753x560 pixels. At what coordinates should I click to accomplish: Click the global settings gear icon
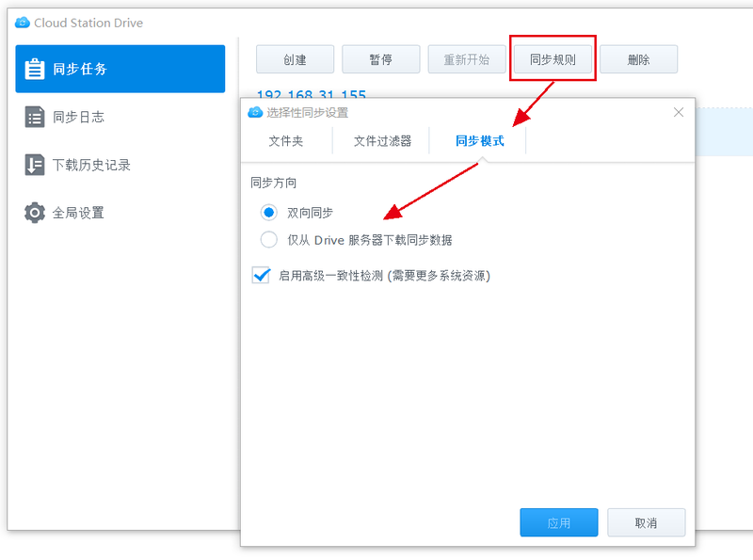(35, 213)
